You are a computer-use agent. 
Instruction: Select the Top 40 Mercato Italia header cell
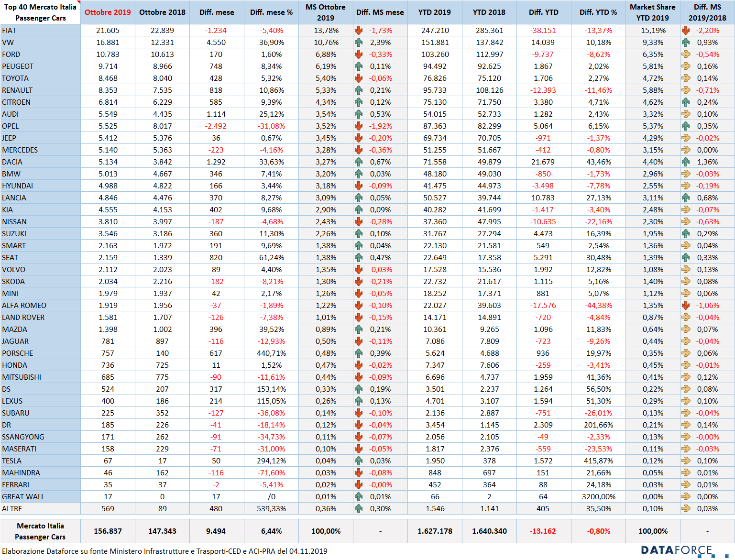coord(40,12)
